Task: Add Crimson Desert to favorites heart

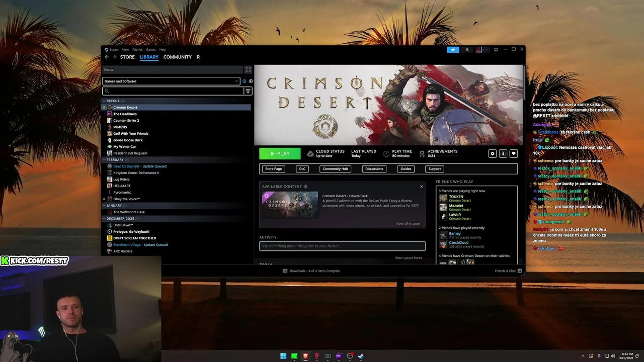Action: pos(514,153)
